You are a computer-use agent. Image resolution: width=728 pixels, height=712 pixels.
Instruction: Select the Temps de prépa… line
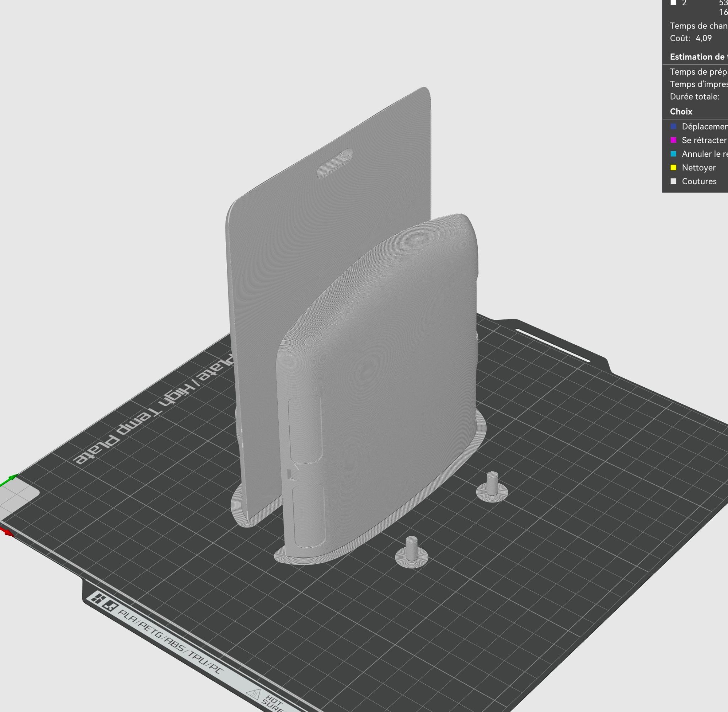(x=699, y=72)
